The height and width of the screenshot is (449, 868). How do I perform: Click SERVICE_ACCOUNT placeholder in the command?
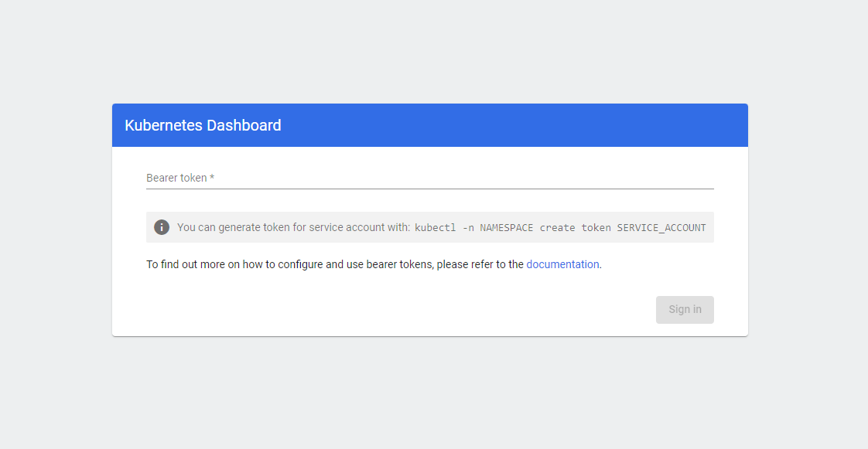click(661, 228)
